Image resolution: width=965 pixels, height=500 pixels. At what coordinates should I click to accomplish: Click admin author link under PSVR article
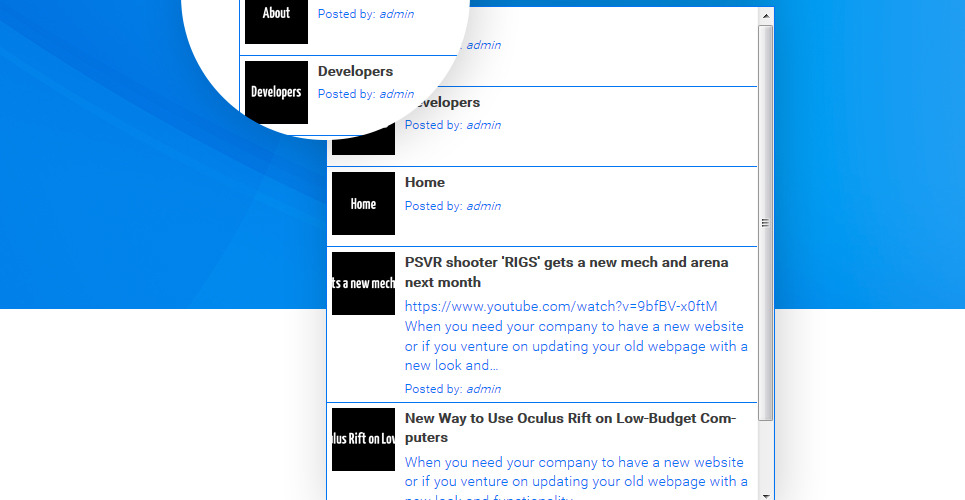483,389
